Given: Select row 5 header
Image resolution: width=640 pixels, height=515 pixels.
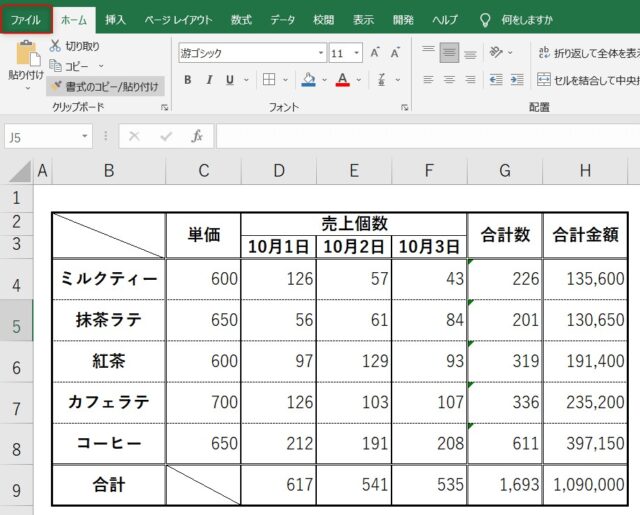Looking at the screenshot, I should [16, 321].
